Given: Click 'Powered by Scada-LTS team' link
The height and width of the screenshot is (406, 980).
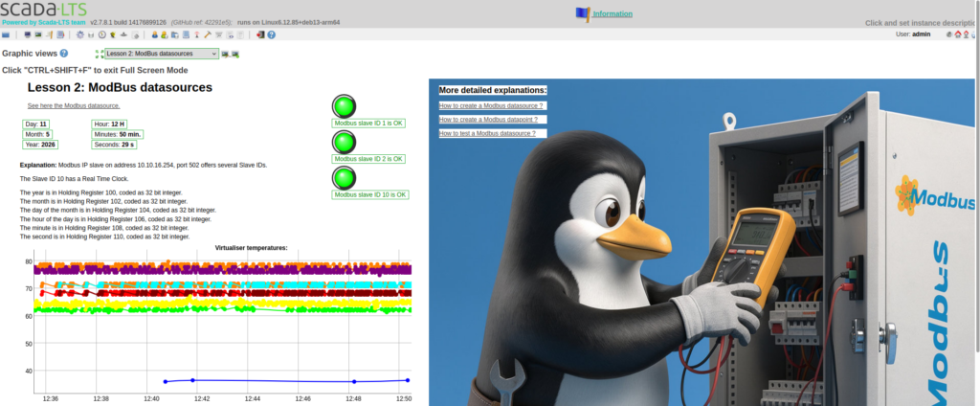Looking at the screenshot, I should point(44,22).
